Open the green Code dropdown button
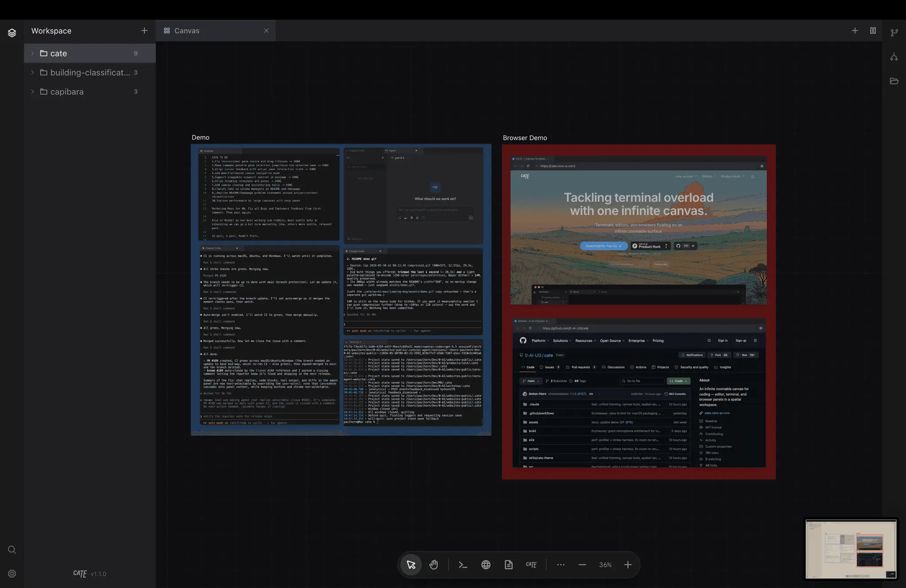 pos(679,381)
